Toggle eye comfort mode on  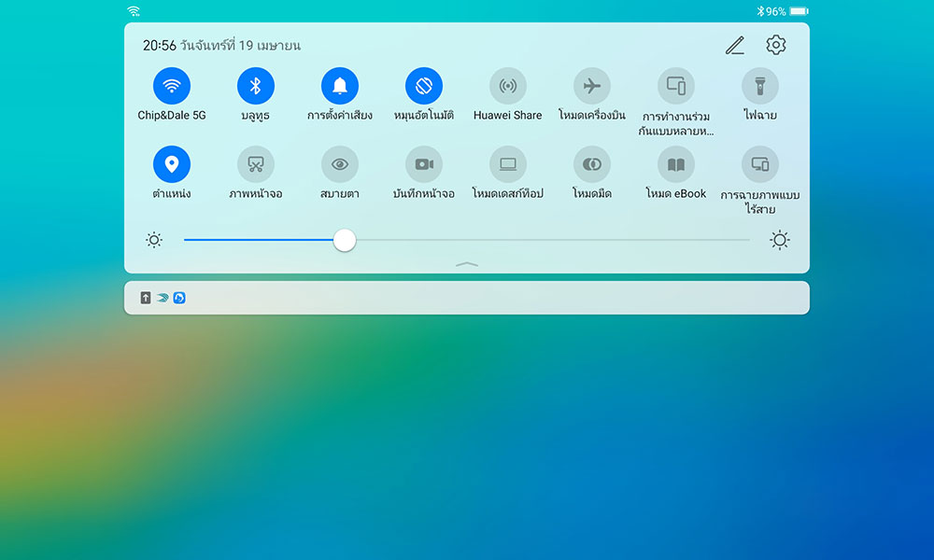339,164
